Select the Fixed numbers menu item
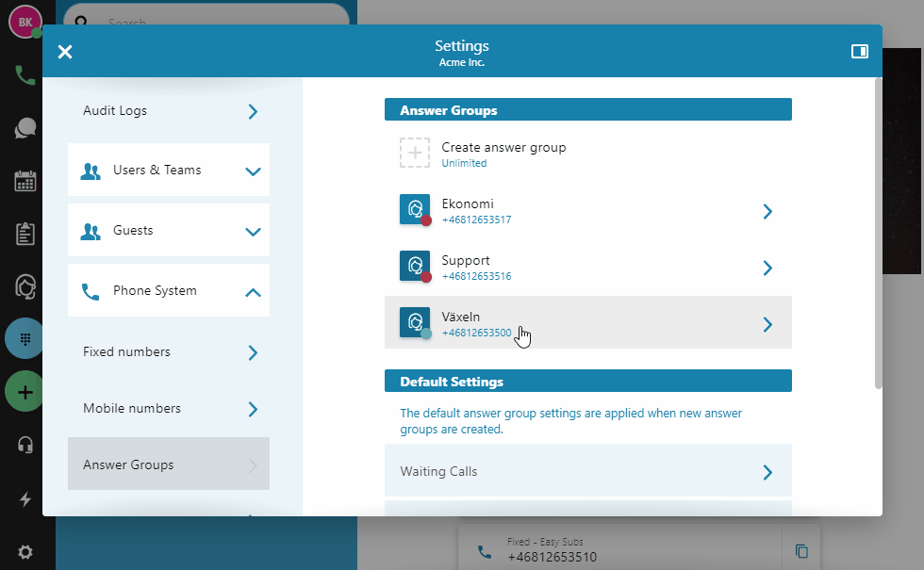The width and height of the screenshot is (924, 570). 169,352
